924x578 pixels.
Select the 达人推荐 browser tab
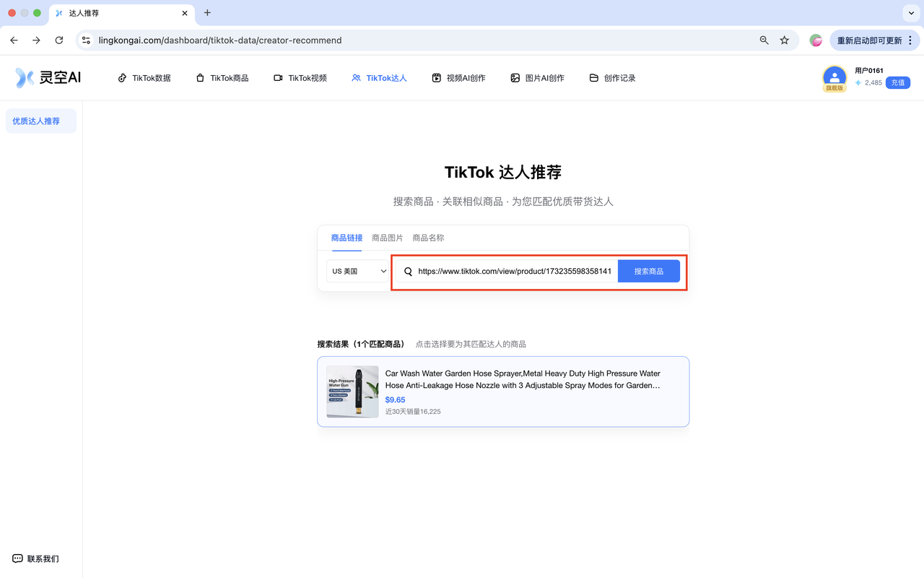tap(121, 13)
